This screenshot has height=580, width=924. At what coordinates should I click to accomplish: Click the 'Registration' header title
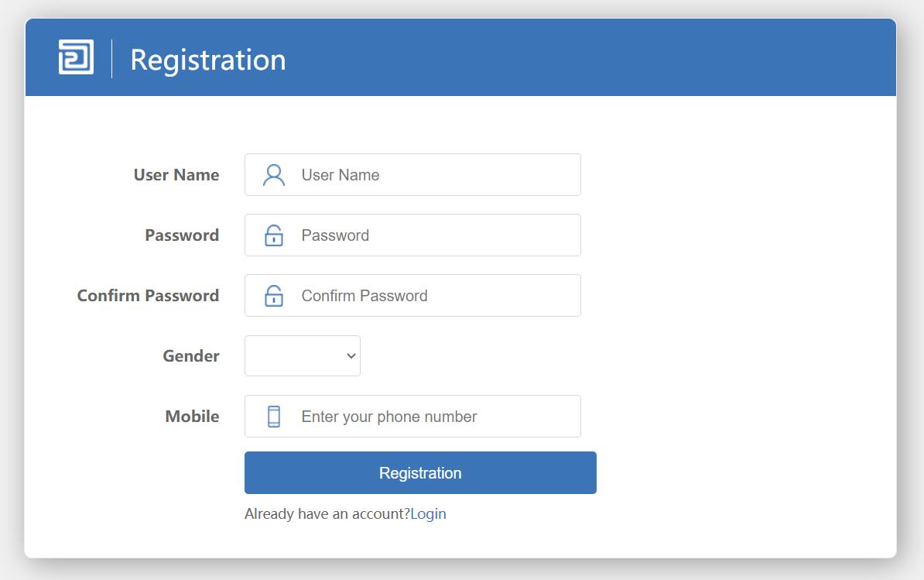(x=208, y=60)
